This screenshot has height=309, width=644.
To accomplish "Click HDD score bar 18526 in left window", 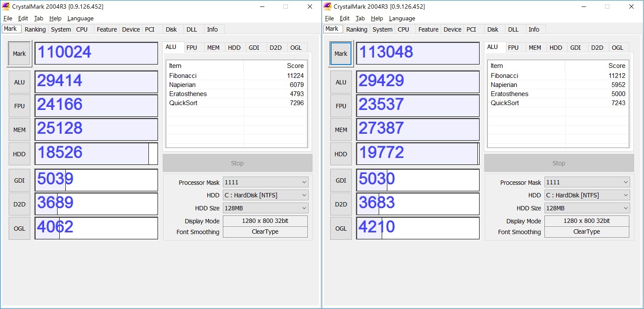I will pos(96,154).
